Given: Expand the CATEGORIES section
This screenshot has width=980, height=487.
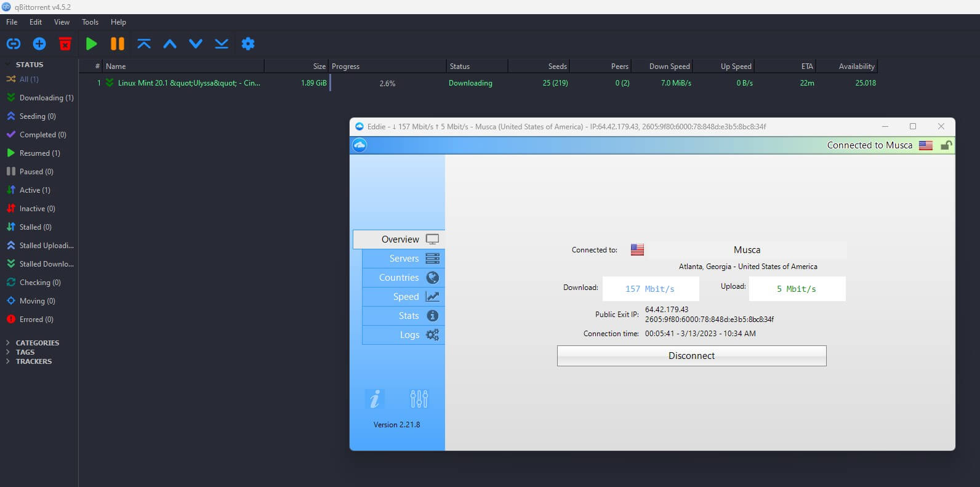Looking at the screenshot, I should tap(8, 343).
